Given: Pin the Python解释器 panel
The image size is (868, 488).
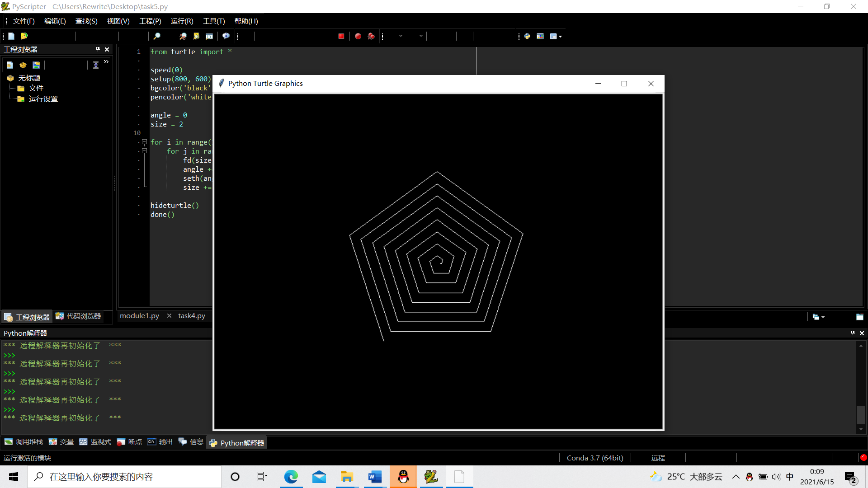Looking at the screenshot, I should click(x=853, y=333).
